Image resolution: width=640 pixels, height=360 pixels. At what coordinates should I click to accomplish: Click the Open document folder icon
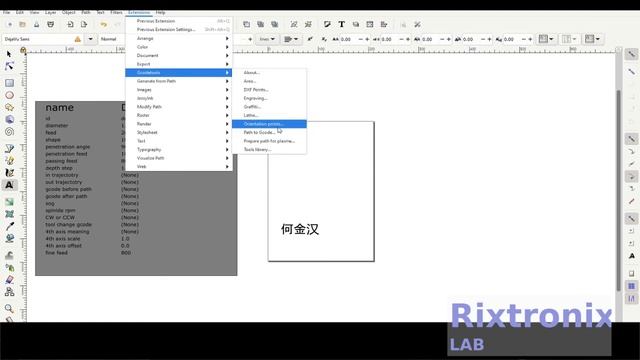pos(22,24)
